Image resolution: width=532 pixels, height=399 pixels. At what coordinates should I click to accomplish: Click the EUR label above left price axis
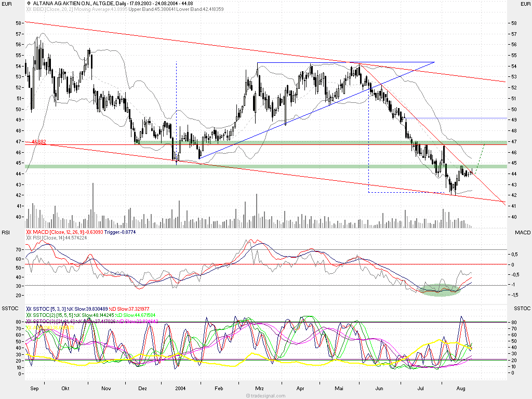coord(7,4)
